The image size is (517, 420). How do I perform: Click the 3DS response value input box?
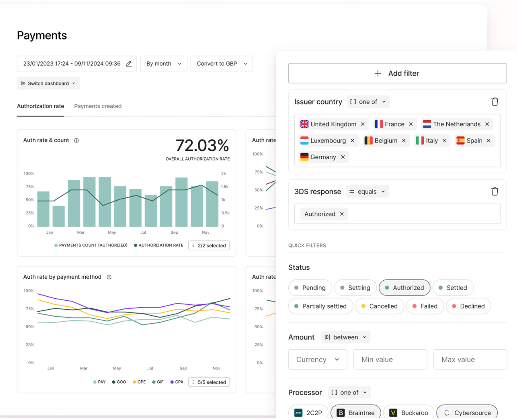397,214
